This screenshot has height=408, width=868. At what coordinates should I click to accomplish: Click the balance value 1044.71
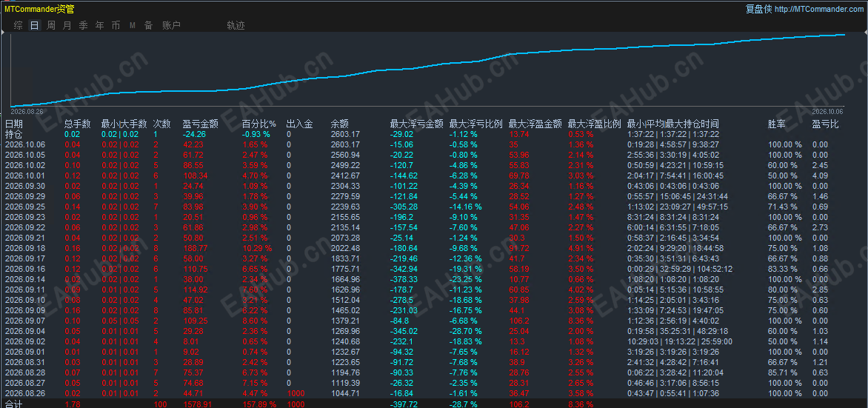point(345,393)
